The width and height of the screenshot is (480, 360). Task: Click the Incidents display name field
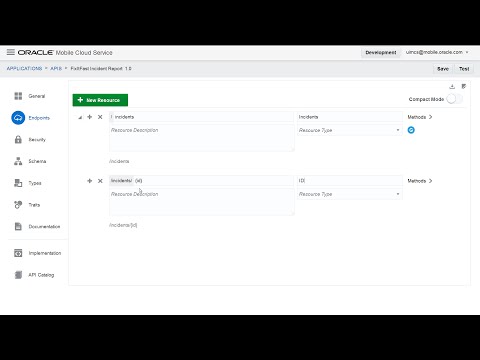(350, 117)
